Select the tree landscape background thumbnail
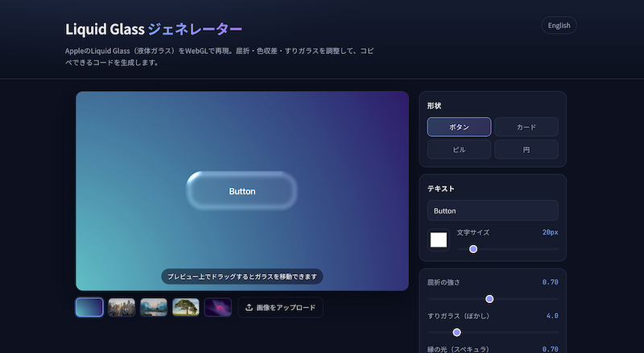This screenshot has height=353, width=644. pyautogui.click(x=186, y=307)
